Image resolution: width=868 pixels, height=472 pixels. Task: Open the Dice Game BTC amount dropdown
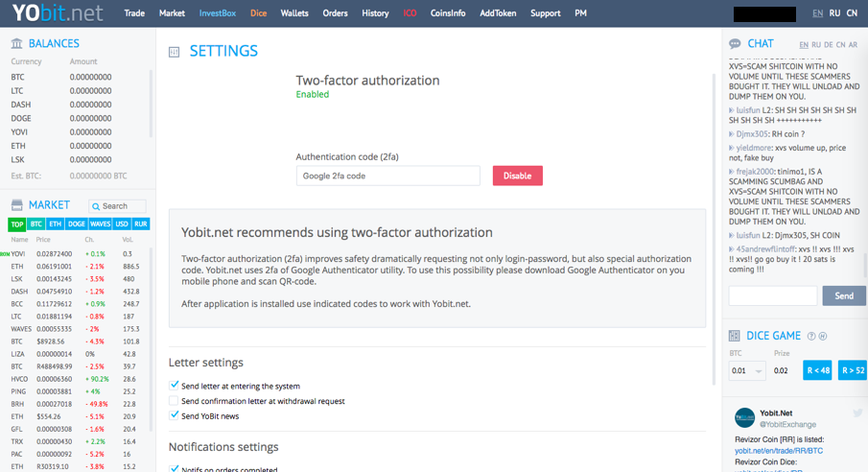(x=747, y=370)
